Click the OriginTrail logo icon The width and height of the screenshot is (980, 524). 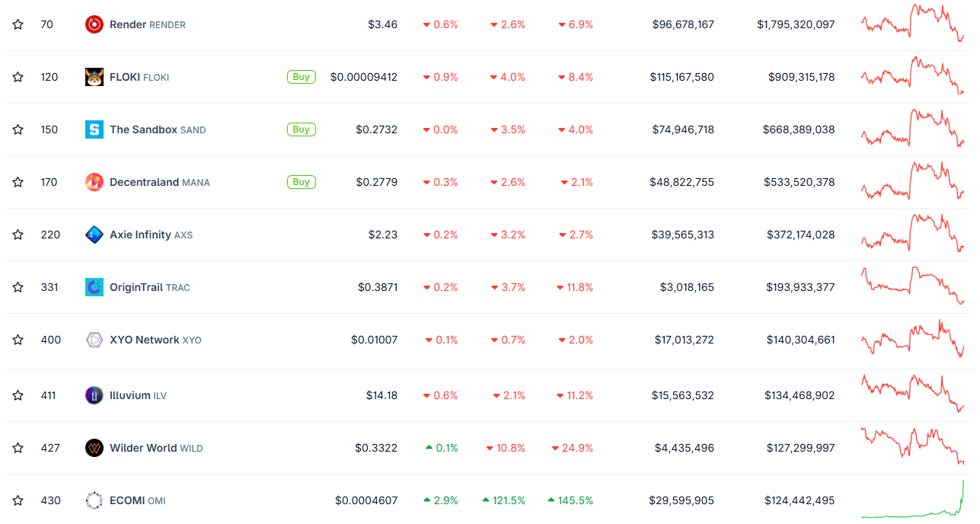click(x=94, y=287)
